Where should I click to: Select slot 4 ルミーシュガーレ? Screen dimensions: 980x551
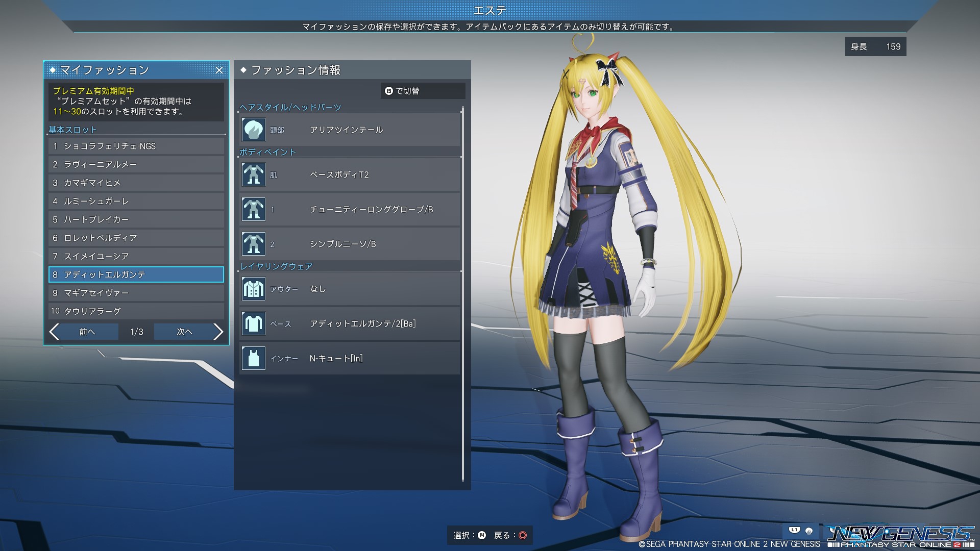click(x=136, y=201)
